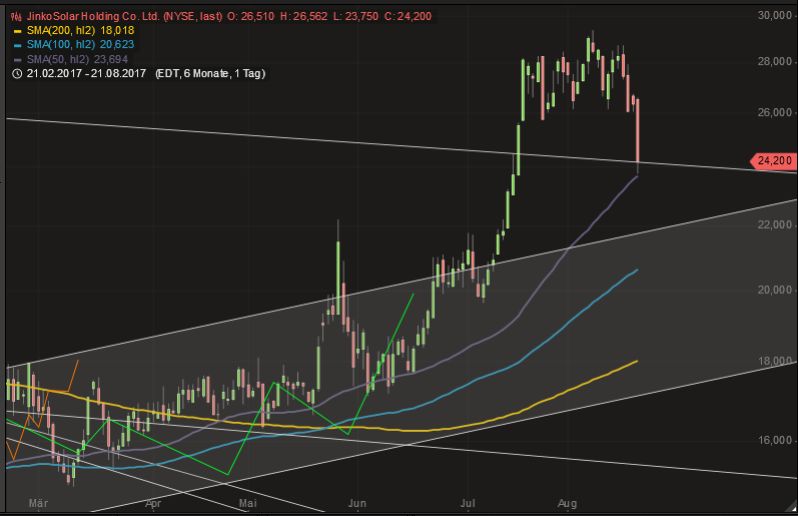
Task: Click the Aug month label on time axis
Action: tap(567, 503)
